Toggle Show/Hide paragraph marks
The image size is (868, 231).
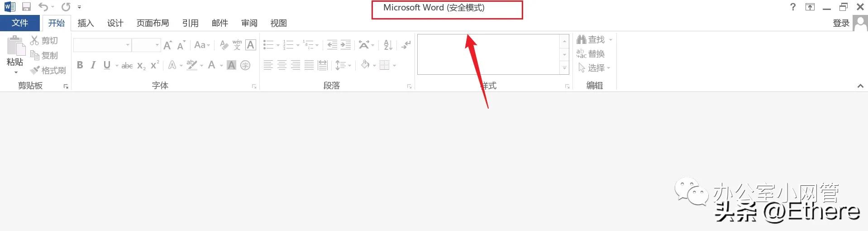click(406, 45)
